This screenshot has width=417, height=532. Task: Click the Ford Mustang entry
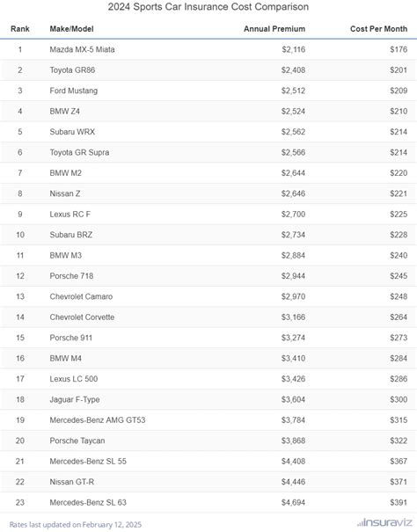pos(74,91)
